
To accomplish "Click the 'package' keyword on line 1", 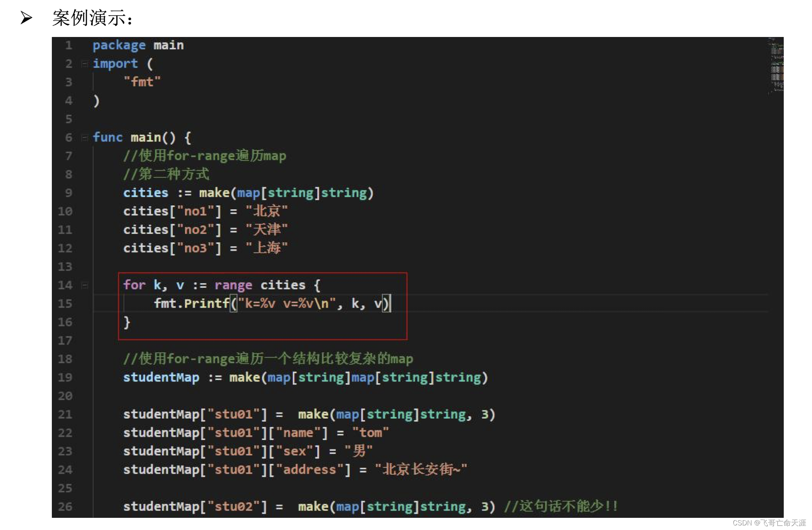I will click(x=119, y=46).
